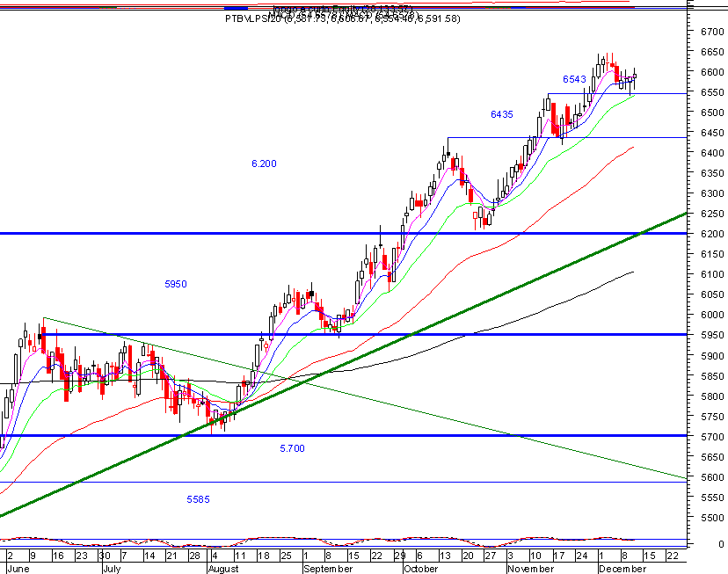Select the date tick 20 on time axis
728x574 pixels.
click(x=468, y=556)
